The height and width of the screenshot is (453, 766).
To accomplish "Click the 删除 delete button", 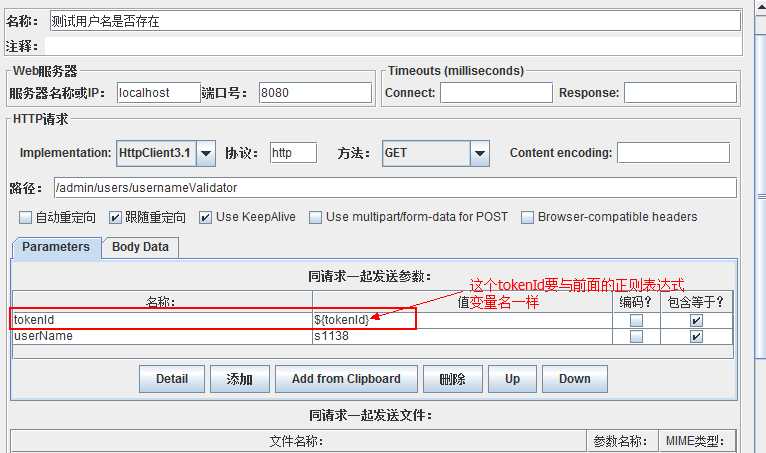I will pyautogui.click(x=453, y=379).
